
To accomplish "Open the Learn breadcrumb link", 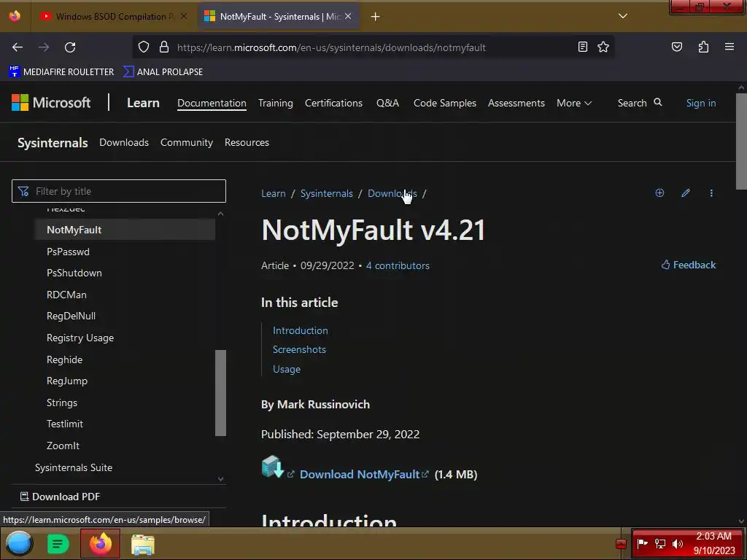I will click(x=274, y=193).
